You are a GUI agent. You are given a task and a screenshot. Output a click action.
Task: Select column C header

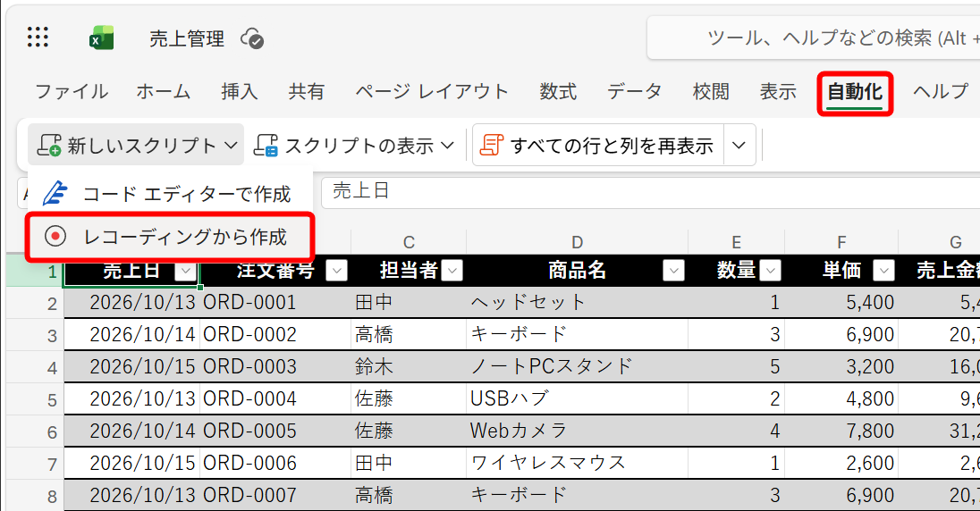(409, 242)
